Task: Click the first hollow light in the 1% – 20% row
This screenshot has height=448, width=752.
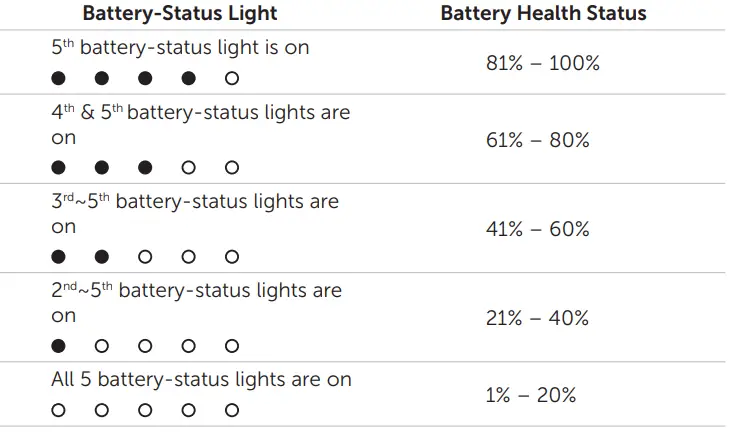Action: tap(58, 410)
